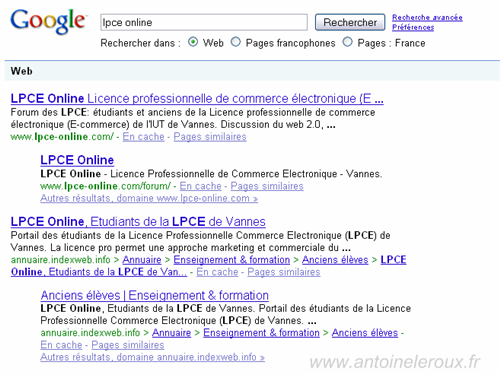Viewport: 500px width, 374px height.
Task: Open En cache under the last result
Action: click(x=61, y=345)
